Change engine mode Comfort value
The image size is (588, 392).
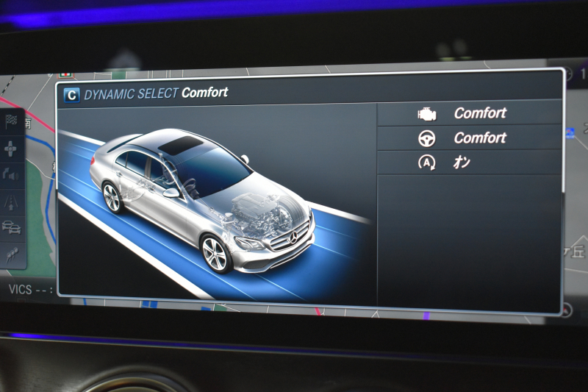(x=480, y=113)
